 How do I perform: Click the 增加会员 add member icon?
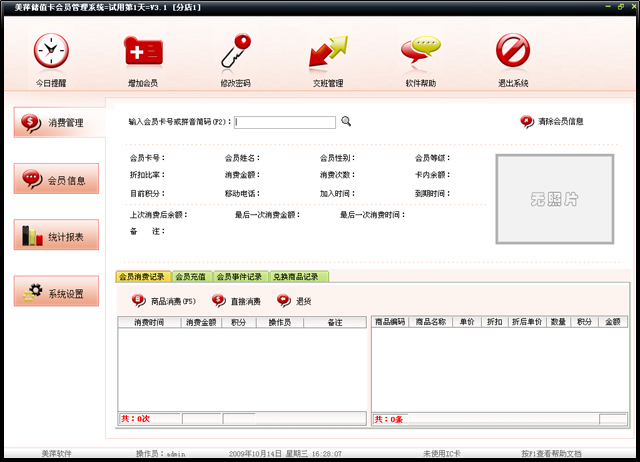[141, 52]
